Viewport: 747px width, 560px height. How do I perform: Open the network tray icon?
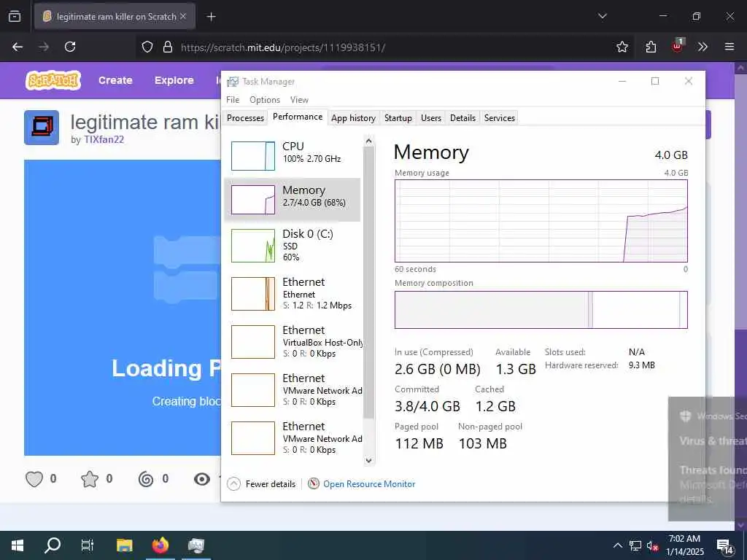[x=635, y=545]
